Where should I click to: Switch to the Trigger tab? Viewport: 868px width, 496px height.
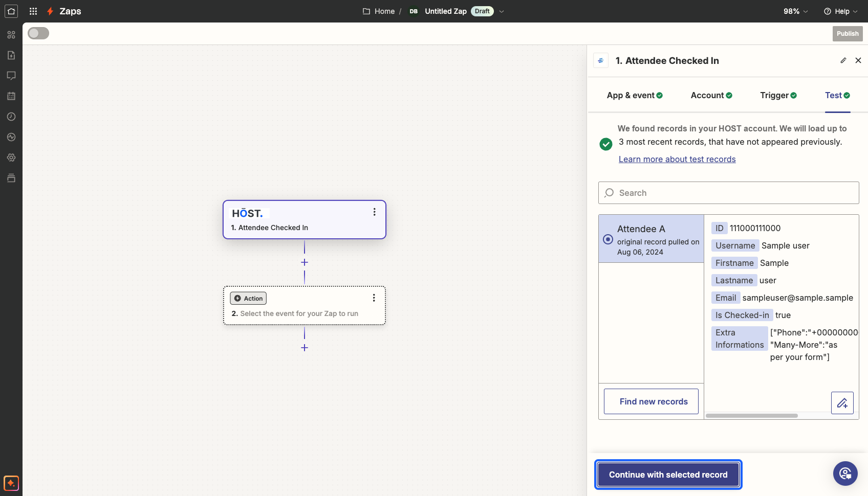click(778, 95)
